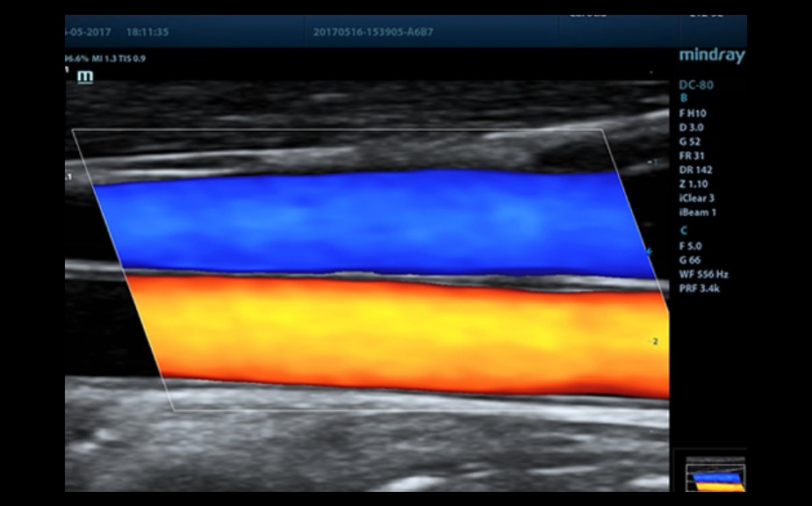This screenshot has height=506, width=812.
Task: Click the frame rate FR 31 value
Action: tap(691, 155)
